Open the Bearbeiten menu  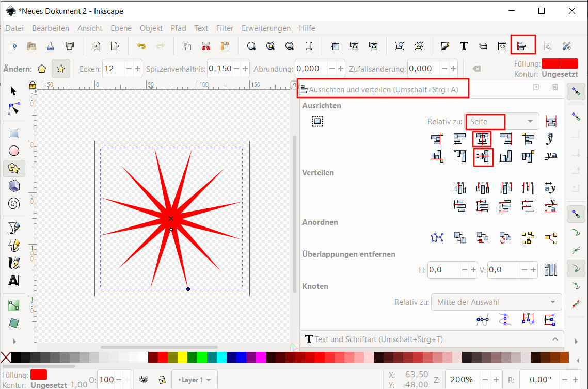(51, 28)
